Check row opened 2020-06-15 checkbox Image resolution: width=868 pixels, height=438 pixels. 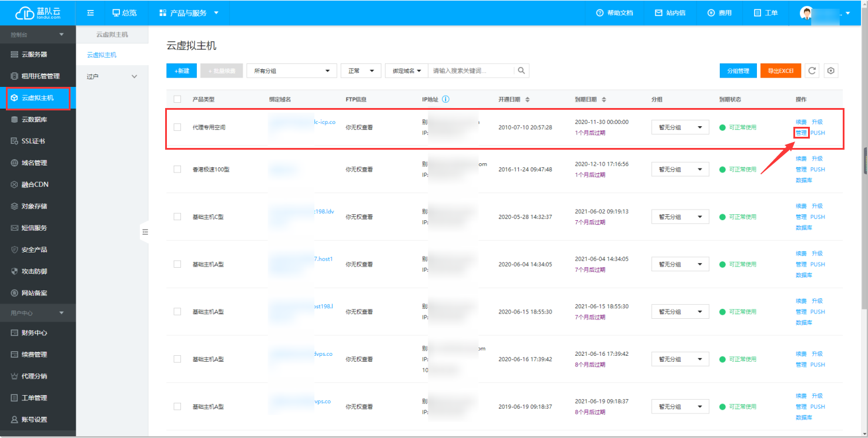click(177, 312)
